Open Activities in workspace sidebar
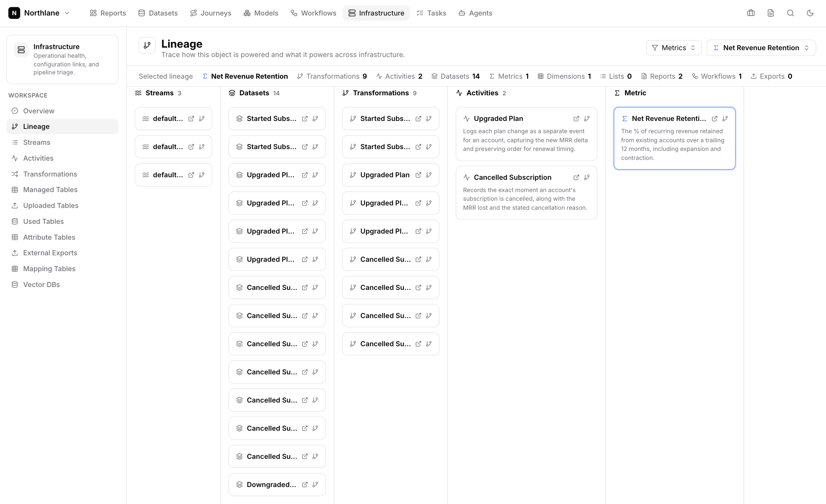This screenshot has width=826, height=504. [62, 158]
